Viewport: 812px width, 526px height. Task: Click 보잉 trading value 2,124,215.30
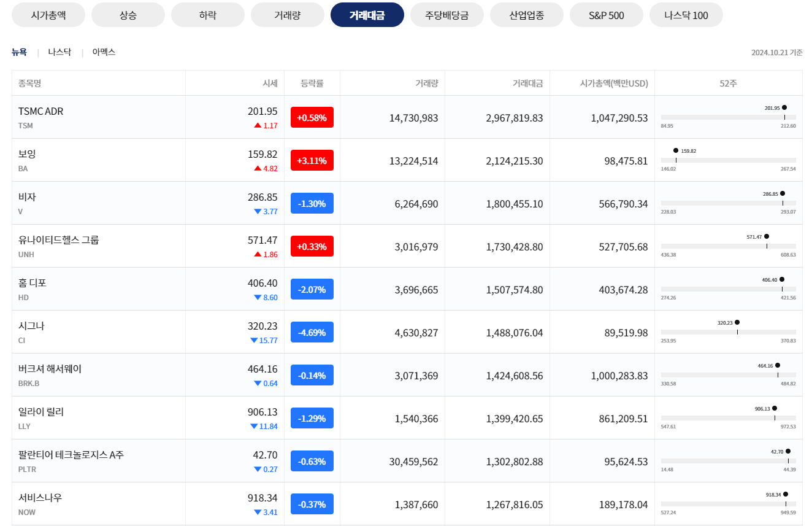click(x=515, y=161)
